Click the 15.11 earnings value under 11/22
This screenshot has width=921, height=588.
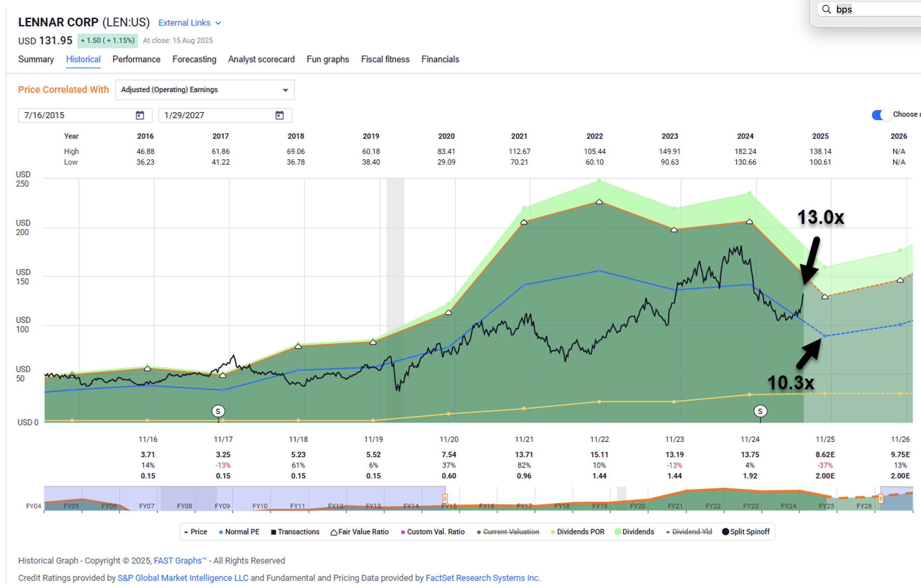click(599, 455)
